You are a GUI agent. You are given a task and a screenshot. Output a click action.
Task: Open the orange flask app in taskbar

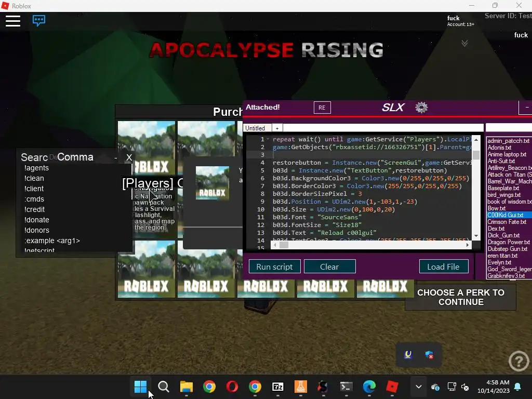click(301, 387)
